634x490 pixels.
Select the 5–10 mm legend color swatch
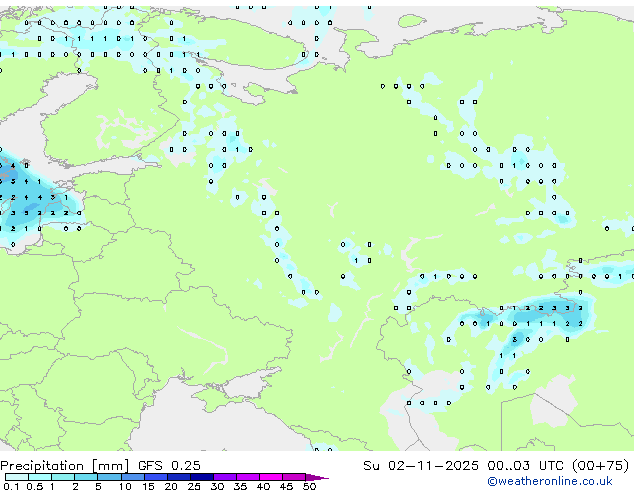(109, 477)
